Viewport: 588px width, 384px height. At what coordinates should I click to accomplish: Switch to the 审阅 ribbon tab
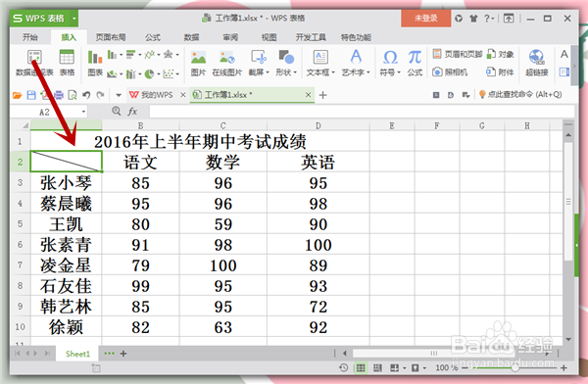tap(230, 37)
